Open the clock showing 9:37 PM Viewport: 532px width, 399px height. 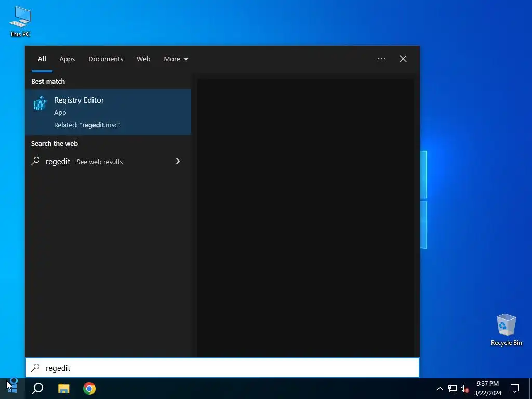point(487,389)
